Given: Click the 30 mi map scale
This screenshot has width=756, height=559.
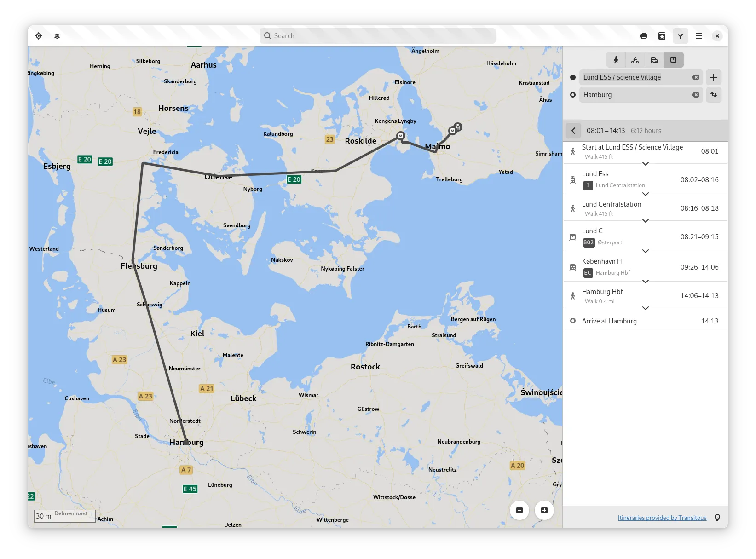Looking at the screenshot, I should pyautogui.click(x=64, y=516).
